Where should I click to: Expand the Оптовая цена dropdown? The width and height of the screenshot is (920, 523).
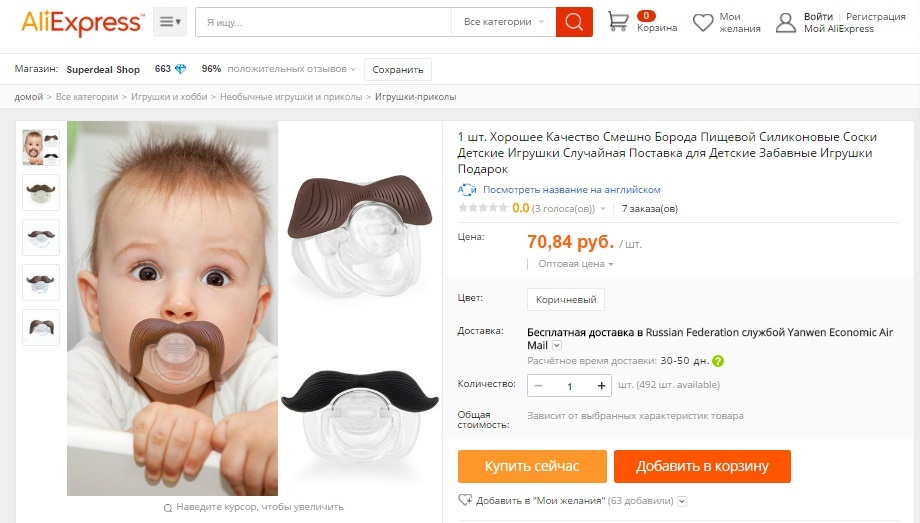[x=575, y=264]
